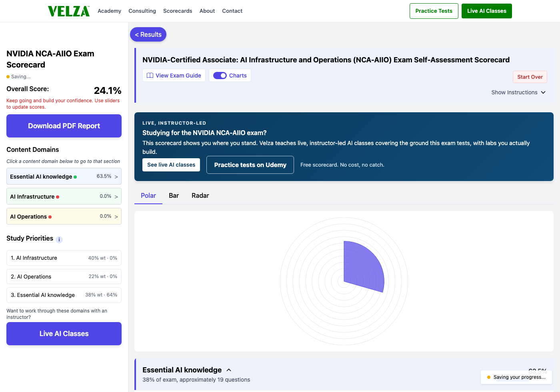Screen dimensions: 560x392
Task: Click the 'Saving...' status text
Action: 21,77
